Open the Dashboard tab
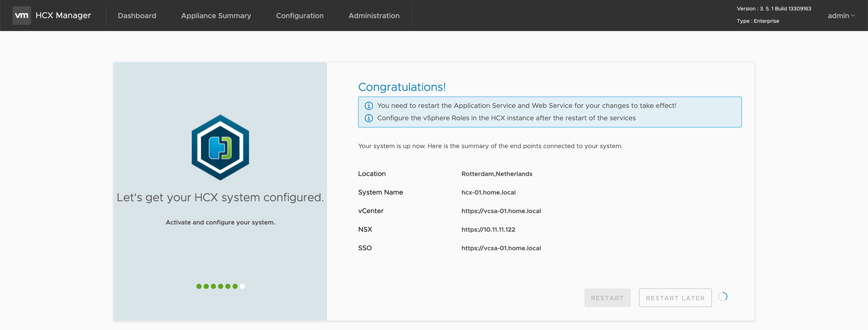 137,16
